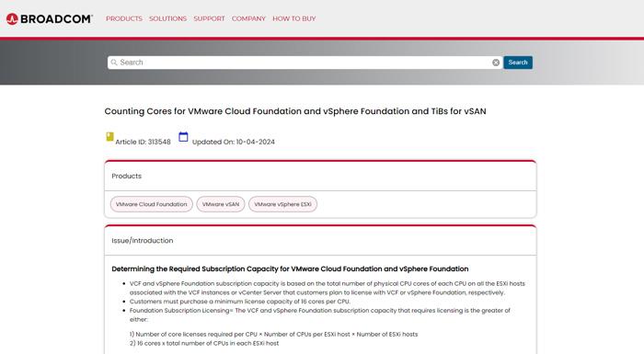Click the calendar icon beside Updated On
Viewport: 644px width, 354px height.
183,137
